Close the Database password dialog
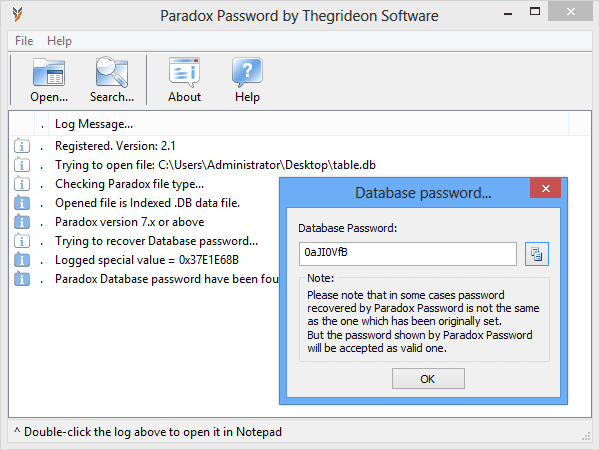The height and width of the screenshot is (450, 600). 546,188
